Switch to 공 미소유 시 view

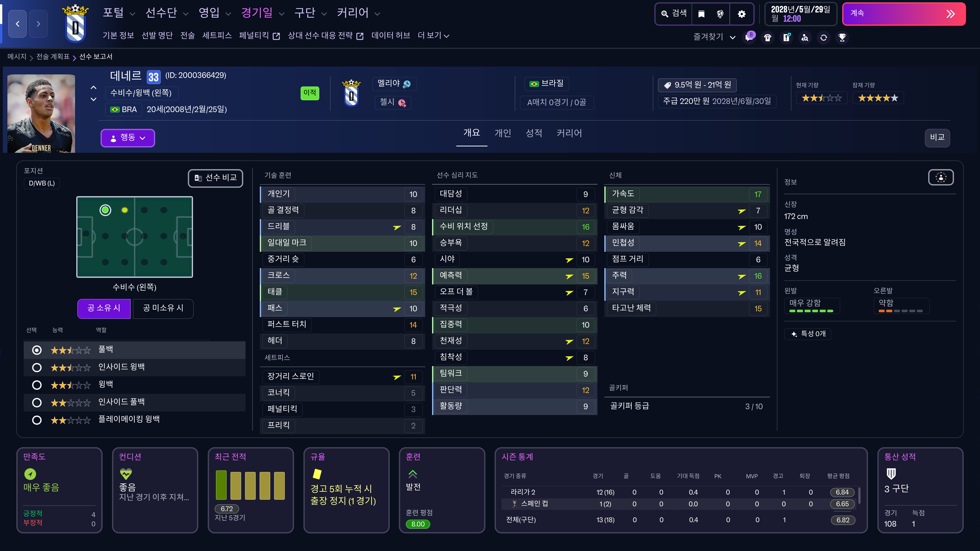coord(163,308)
